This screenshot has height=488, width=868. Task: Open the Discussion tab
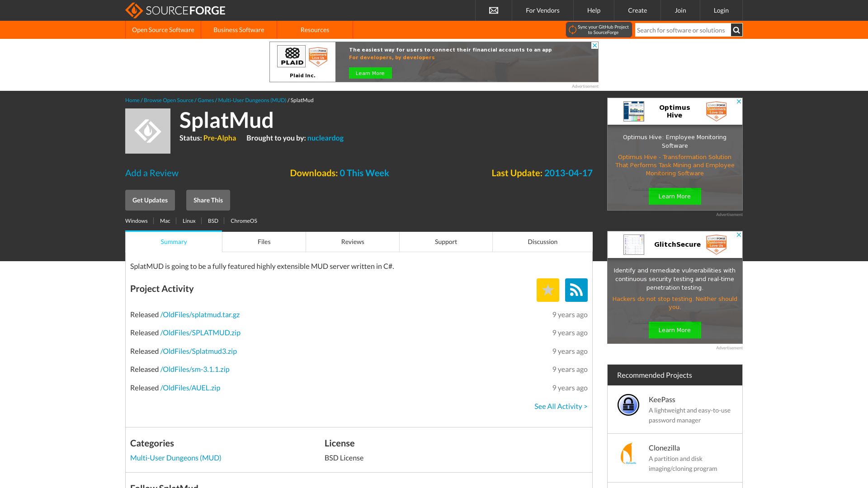tap(542, 242)
